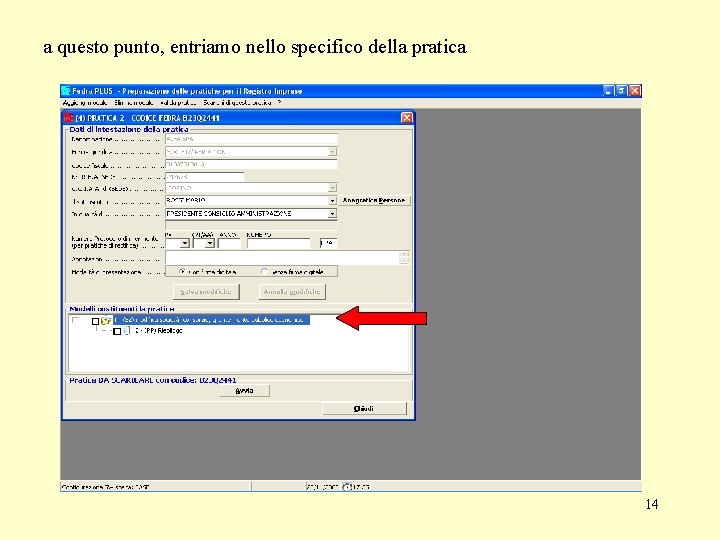
Task: Open the Aggiungi modello menu
Action: pos(85,103)
